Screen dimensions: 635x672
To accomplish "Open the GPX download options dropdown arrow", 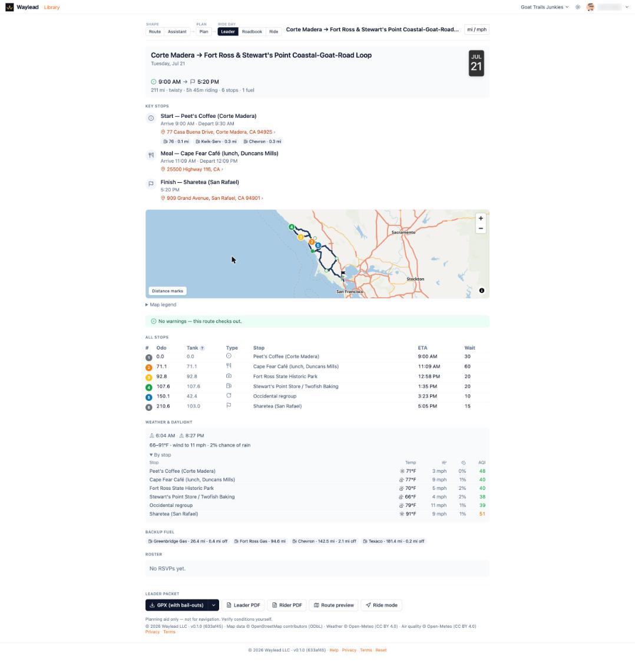I will (x=213, y=605).
